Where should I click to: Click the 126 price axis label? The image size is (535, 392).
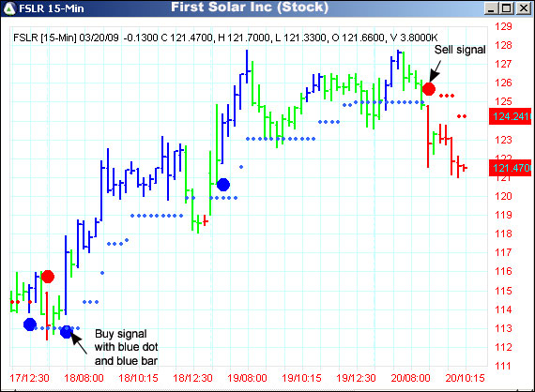click(x=504, y=83)
